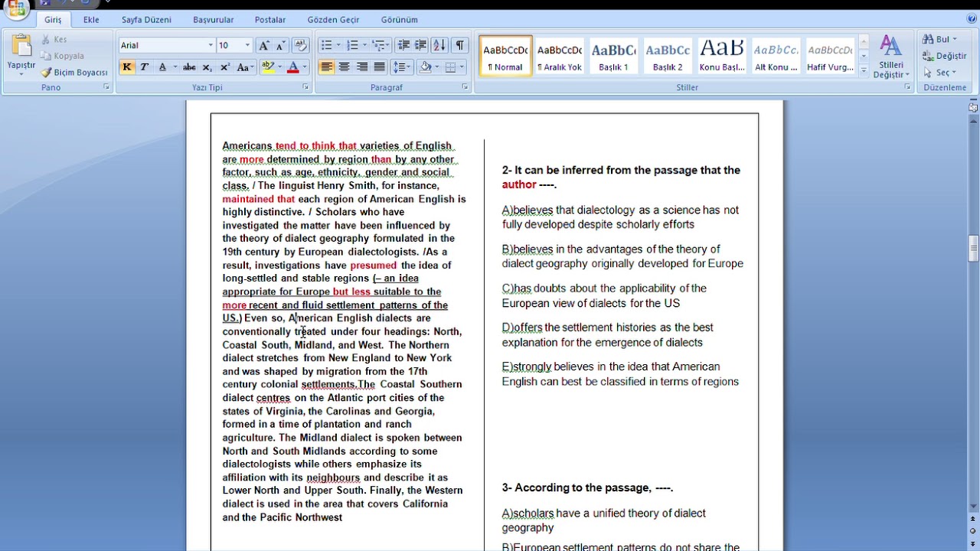Expand the Bul (Find) dropdown arrow
The image size is (980, 551).
tap(955, 40)
